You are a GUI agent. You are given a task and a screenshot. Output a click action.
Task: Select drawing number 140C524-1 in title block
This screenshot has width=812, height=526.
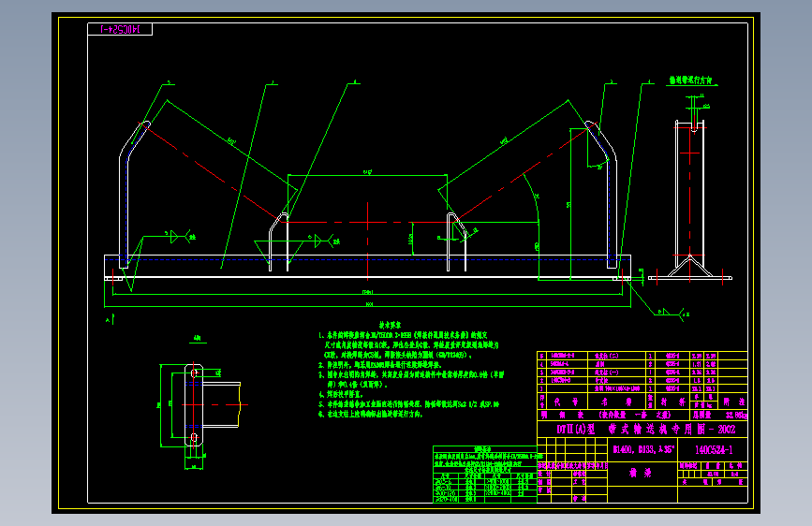pos(713,450)
